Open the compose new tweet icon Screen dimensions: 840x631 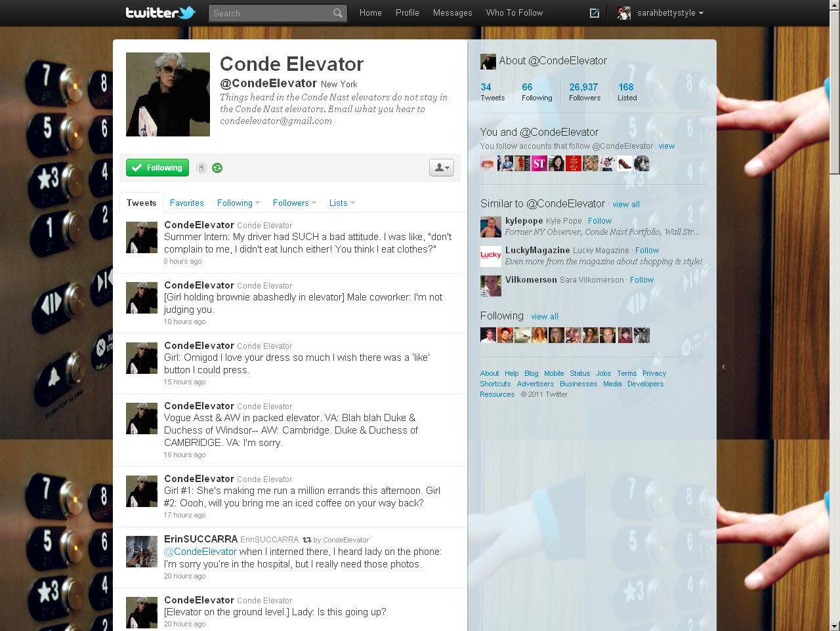coord(595,13)
